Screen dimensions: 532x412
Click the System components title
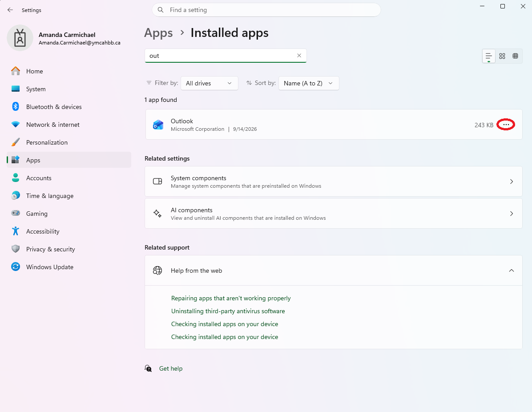[x=198, y=178]
